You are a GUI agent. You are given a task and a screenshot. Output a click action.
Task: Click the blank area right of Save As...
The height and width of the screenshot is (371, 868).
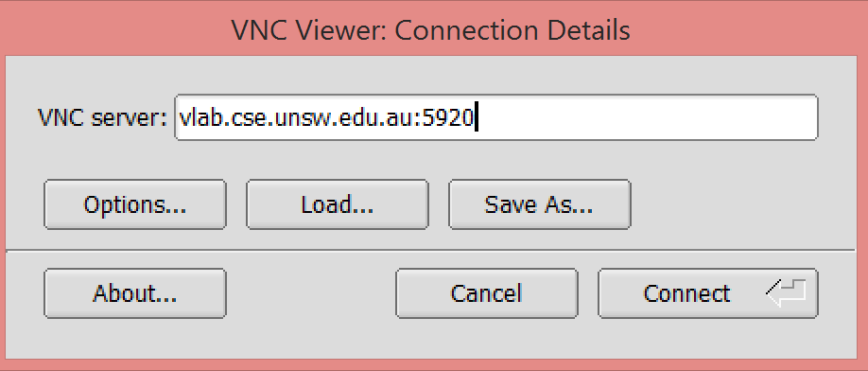point(742,204)
